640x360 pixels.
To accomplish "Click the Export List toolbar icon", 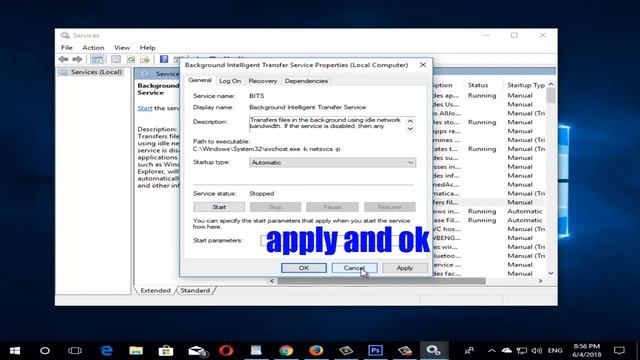I will 145,60.
